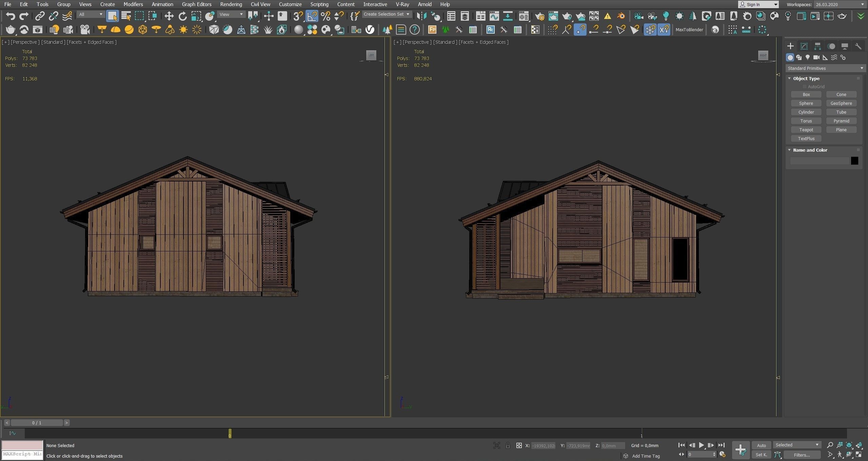The width and height of the screenshot is (868, 461).
Task: Click the GeoSphere primitive button
Action: (841, 103)
